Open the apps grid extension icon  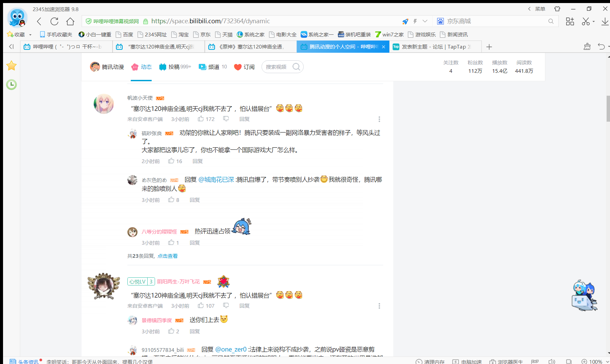(570, 22)
